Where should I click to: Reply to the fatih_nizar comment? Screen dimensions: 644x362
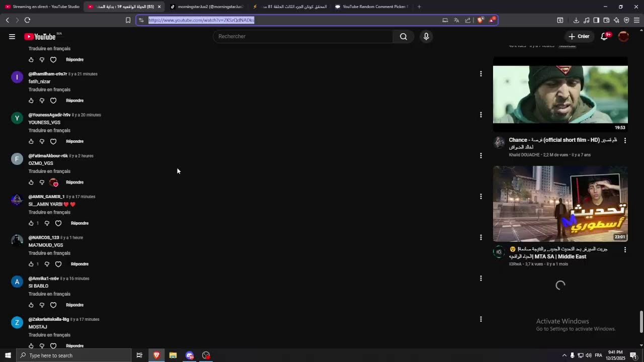[x=74, y=101]
